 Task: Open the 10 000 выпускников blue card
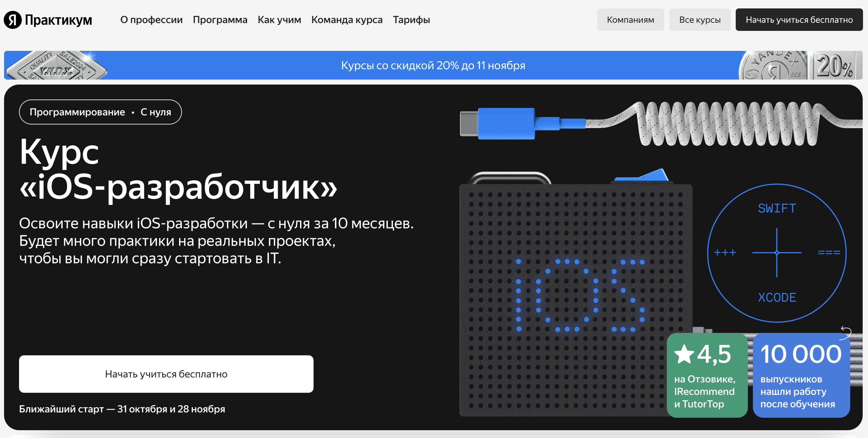pyautogui.click(x=801, y=375)
